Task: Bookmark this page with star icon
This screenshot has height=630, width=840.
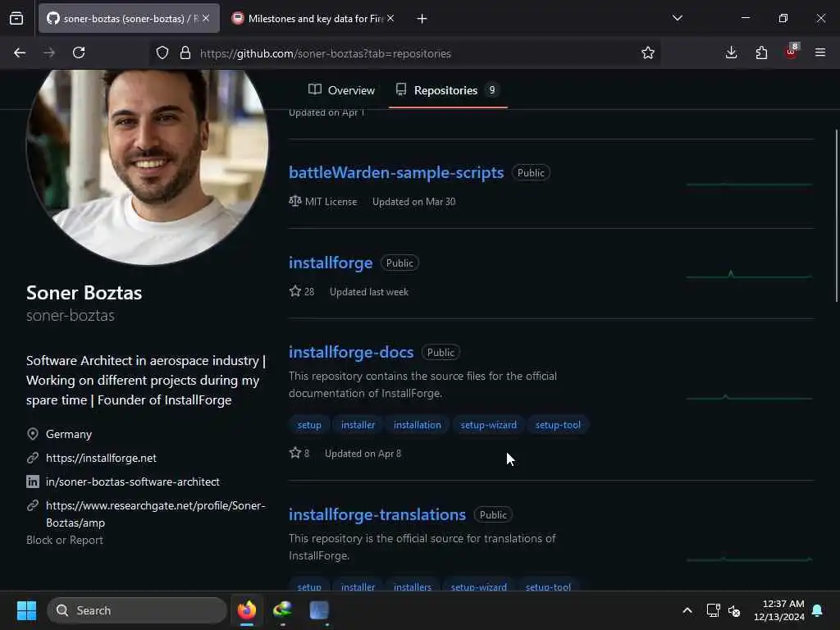Action: coord(648,52)
